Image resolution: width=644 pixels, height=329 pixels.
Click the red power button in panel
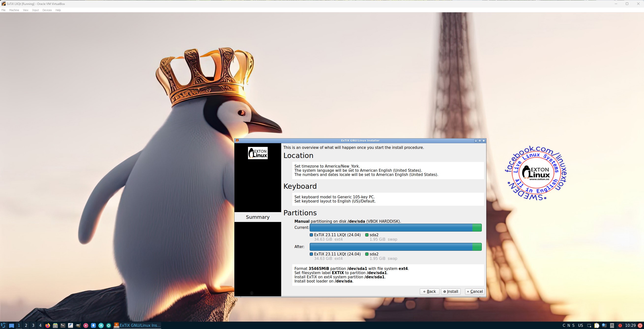[640, 326]
